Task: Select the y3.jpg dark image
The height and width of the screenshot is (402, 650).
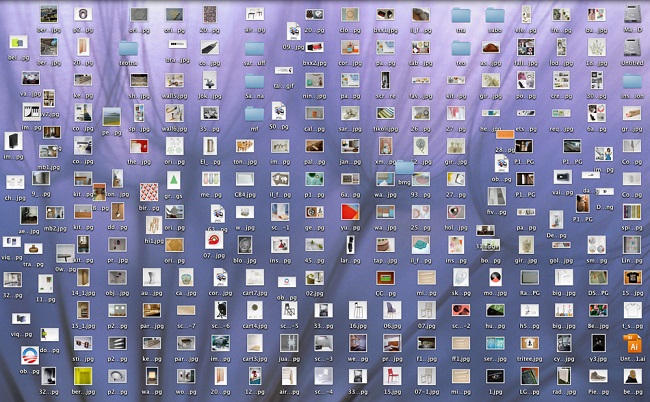Action: pos(598,343)
